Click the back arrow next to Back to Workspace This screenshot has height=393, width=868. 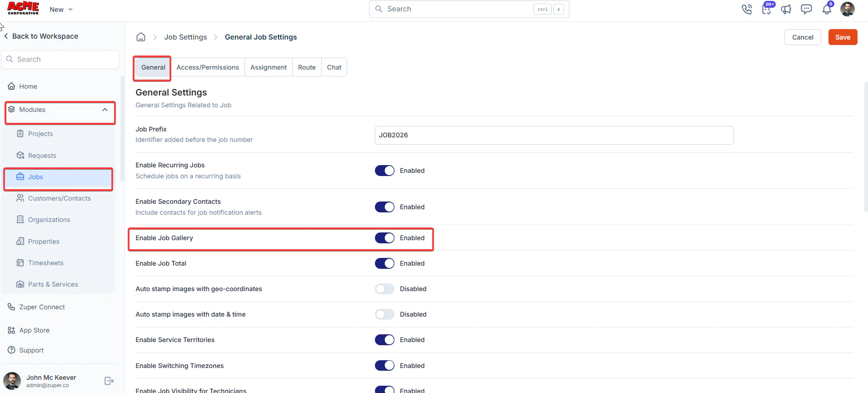(x=6, y=36)
